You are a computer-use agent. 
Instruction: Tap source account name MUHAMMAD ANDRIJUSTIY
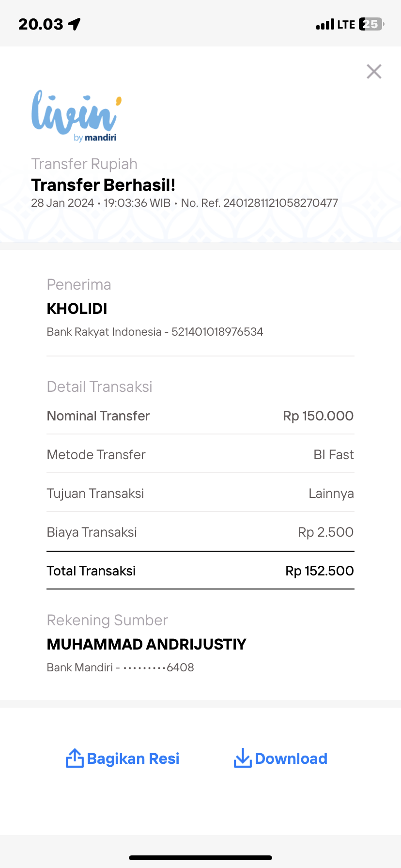(x=147, y=644)
